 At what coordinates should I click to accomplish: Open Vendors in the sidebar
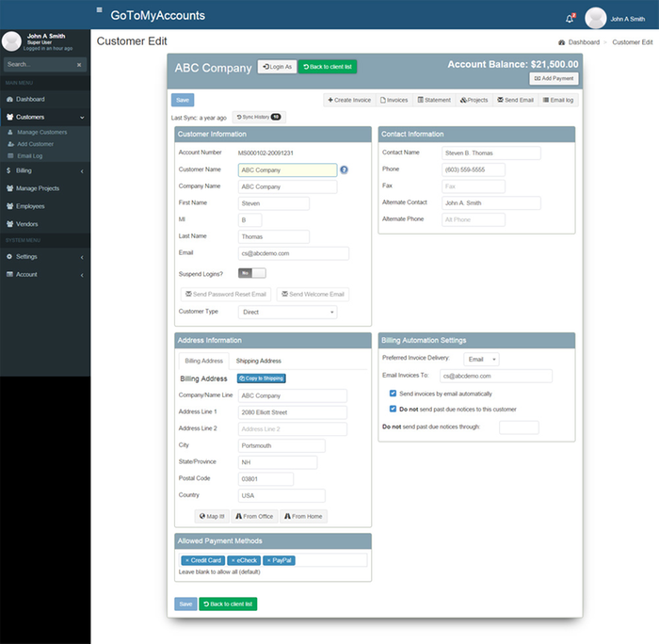point(45,224)
